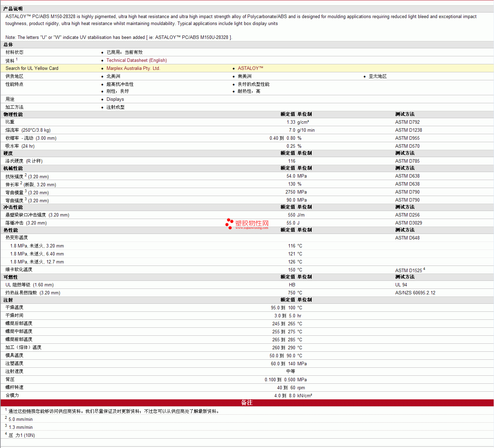Select the '1.8 MPa, 未退火, 12.7 mm' row
Screen dimensions: 494x448
pyautogui.click(x=37, y=262)
